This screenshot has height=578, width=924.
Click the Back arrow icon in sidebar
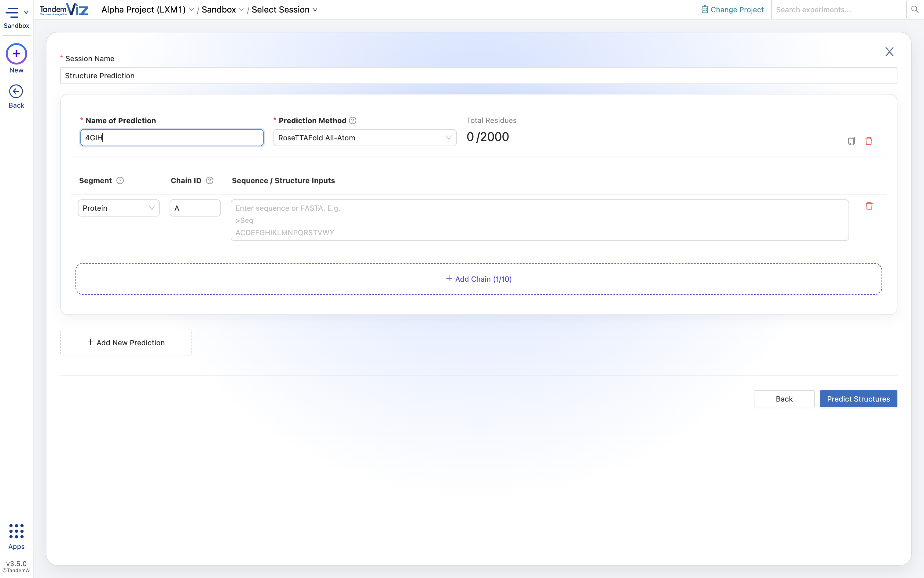(16, 91)
